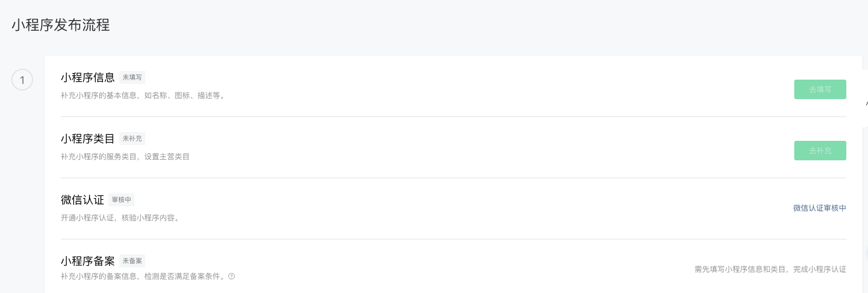Click the 审核中 status badge
The height and width of the screenshot is (293, 868).
(x=121, y=200)
